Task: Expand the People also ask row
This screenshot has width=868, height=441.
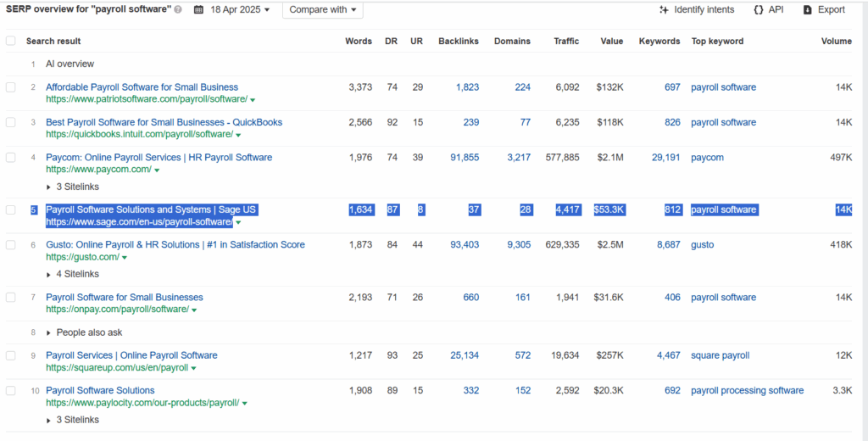Action: (84, 332)
